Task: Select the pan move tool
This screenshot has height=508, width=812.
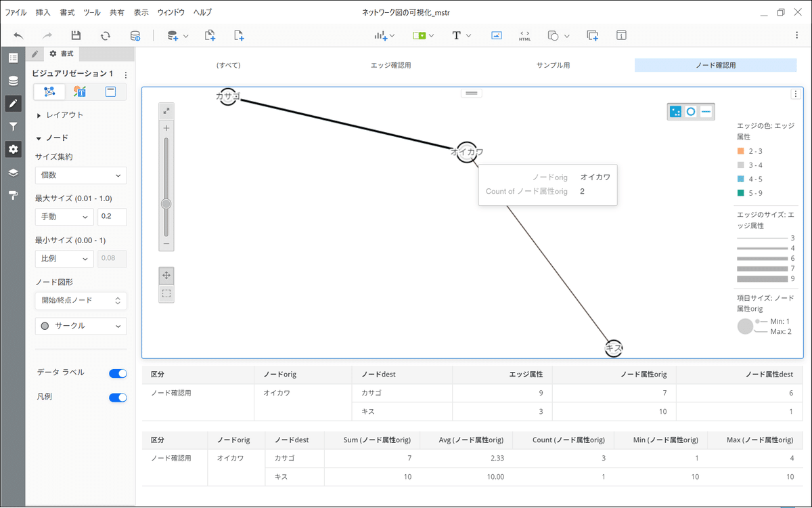Action: tap(166, 276)
